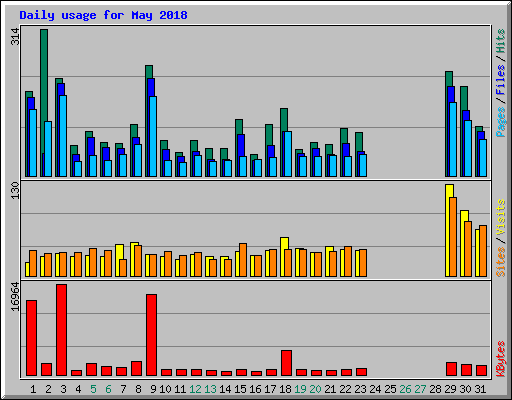
Task: Click day label 2 on the x-axis
Action: (48, 389)
